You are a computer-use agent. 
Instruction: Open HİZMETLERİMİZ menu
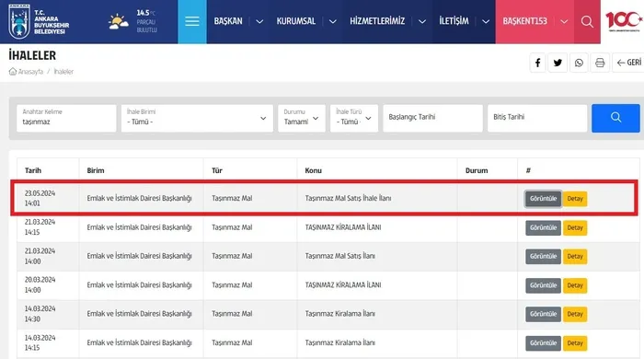(x=377, y=21)
